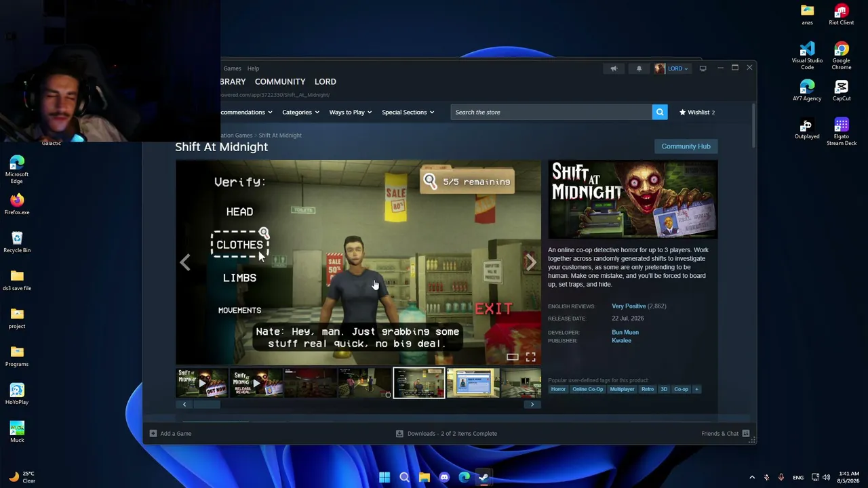Open the Community Hub
Image resolution: width=868 pixels, height=488 pixels.
tap(686, 146)
